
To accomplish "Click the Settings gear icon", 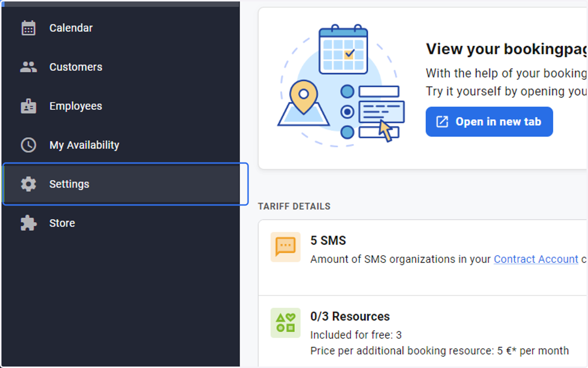I will 28,184.
